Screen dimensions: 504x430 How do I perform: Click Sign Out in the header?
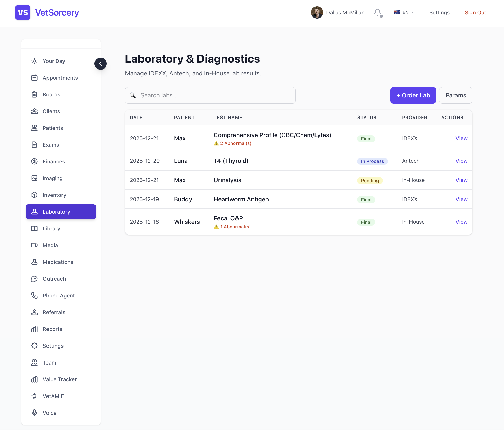475,13
